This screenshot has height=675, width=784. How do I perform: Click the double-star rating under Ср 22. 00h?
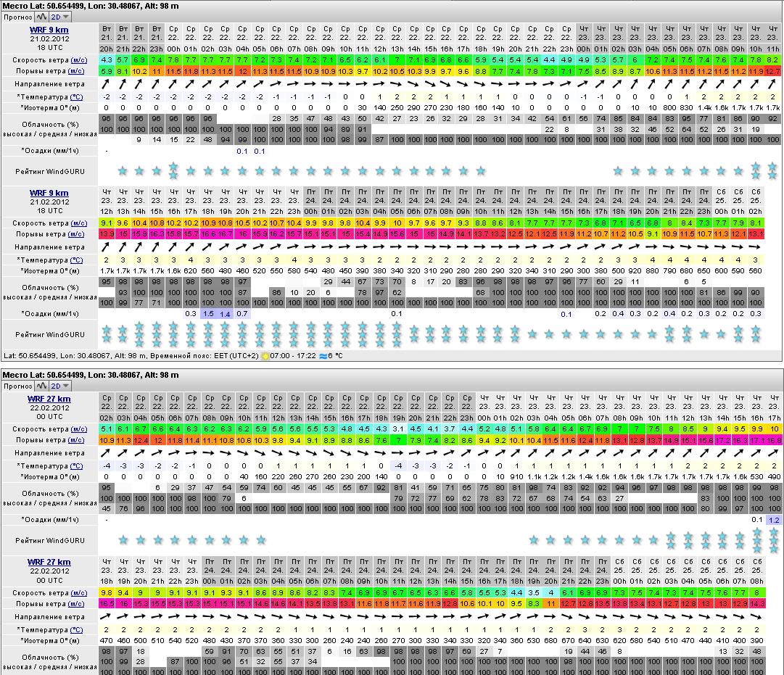click(173, 171)
